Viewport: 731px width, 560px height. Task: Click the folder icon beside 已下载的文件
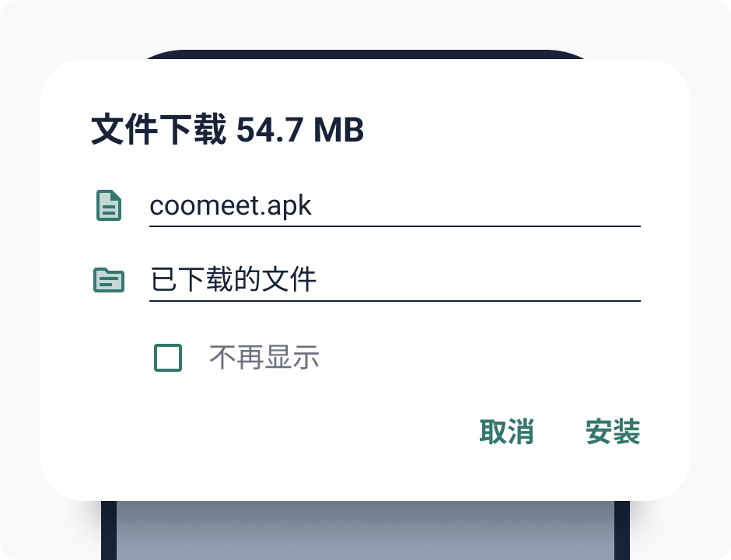[109, 280]
